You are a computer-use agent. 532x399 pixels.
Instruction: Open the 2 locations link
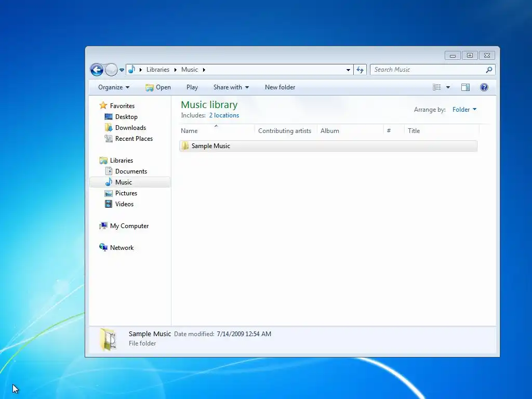pos(224,115)
